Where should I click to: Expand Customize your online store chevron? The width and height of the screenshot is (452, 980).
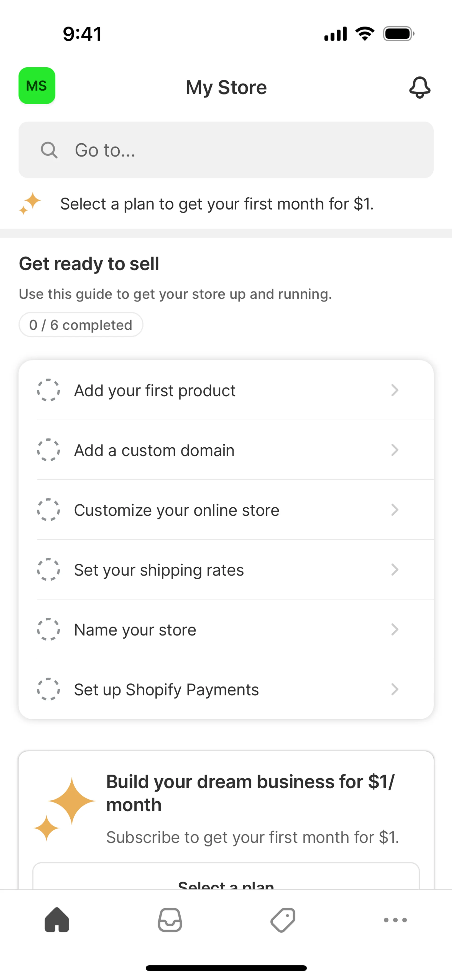[395, 510]
